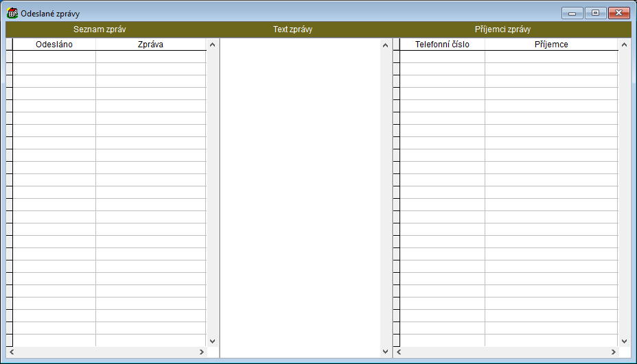The width and height of the screenshot is (637, 364).
Task: Close the Odeslané zprávy window
Action: 619,13
